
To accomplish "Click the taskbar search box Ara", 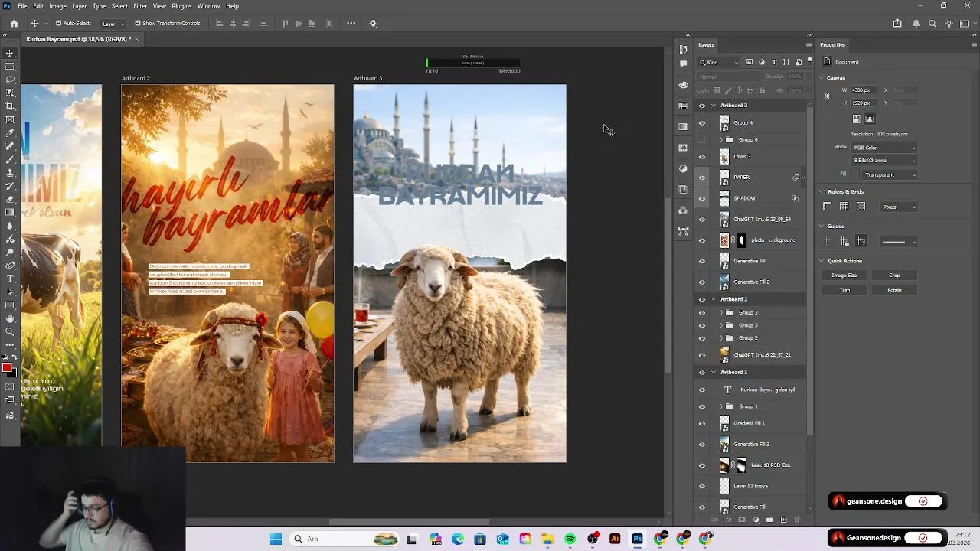I will [342, 539].
